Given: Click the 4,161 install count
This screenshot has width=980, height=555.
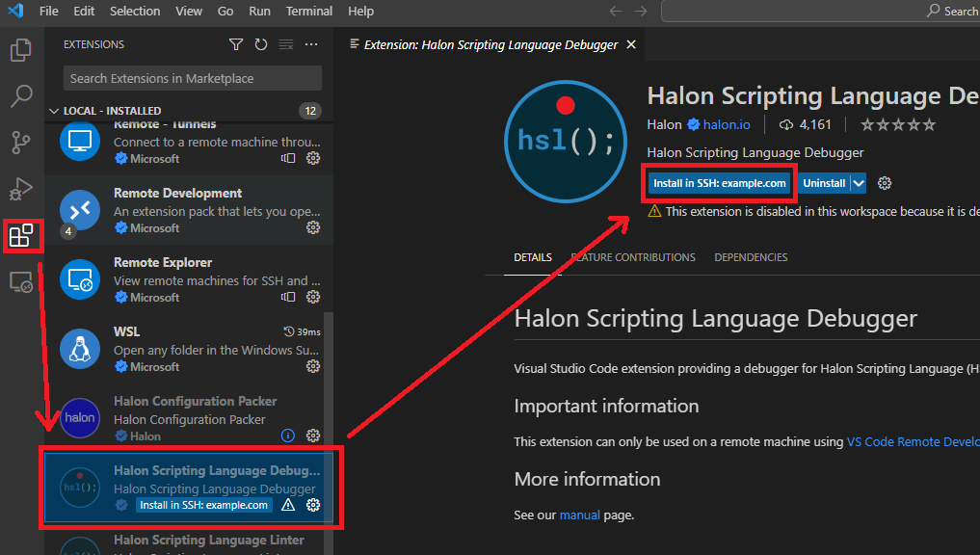Looking at the screenshot, I should 805,125.
